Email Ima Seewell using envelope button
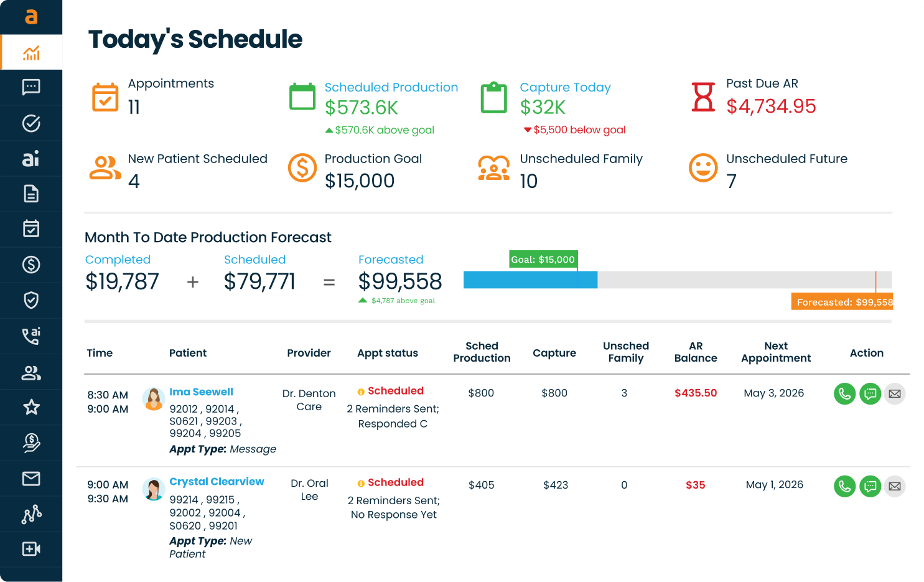 pos(895,393)
